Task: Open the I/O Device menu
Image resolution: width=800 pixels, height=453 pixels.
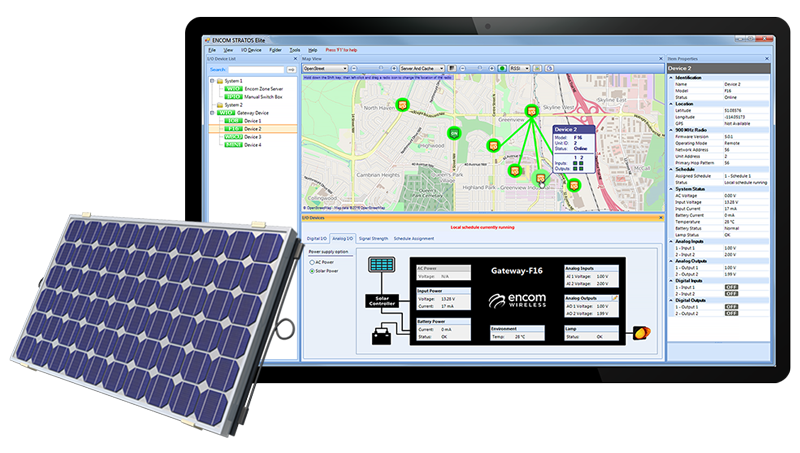Action: [x=251, y=50]
